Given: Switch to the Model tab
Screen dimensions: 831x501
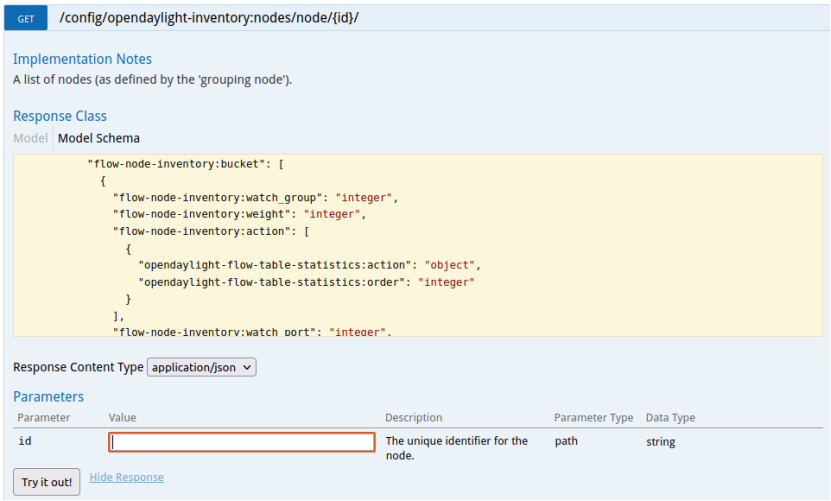Looking at the screenshot, I should click(30, 138).
